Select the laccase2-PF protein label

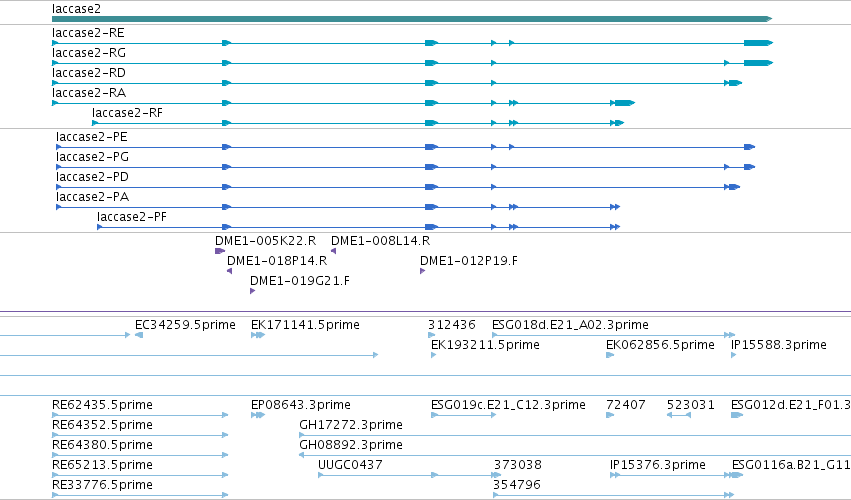(132, 217)
